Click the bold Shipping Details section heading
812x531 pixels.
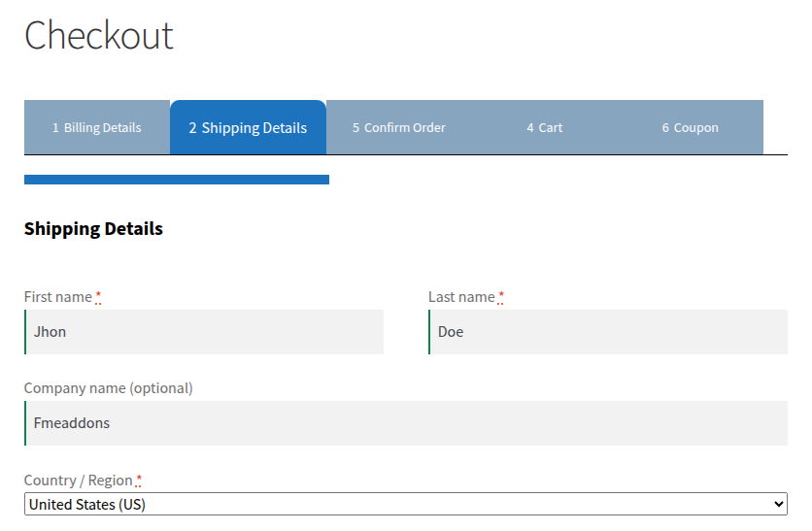pos(93,229)
